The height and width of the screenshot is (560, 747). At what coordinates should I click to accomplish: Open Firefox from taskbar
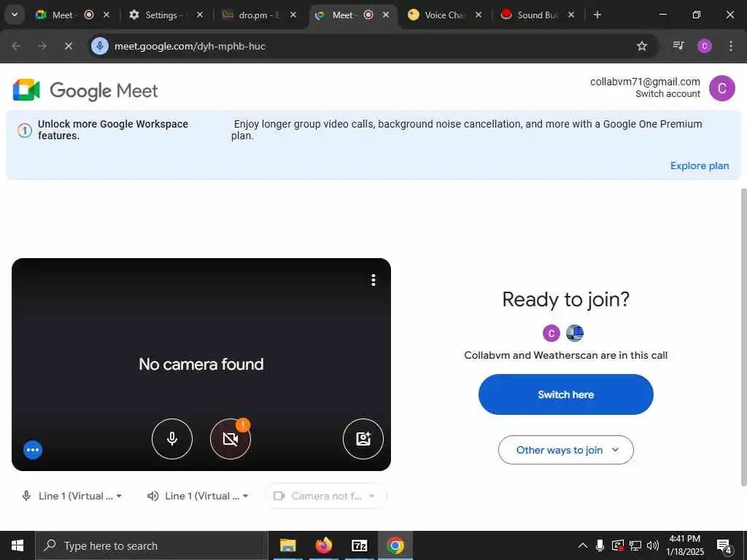point(323,545)
